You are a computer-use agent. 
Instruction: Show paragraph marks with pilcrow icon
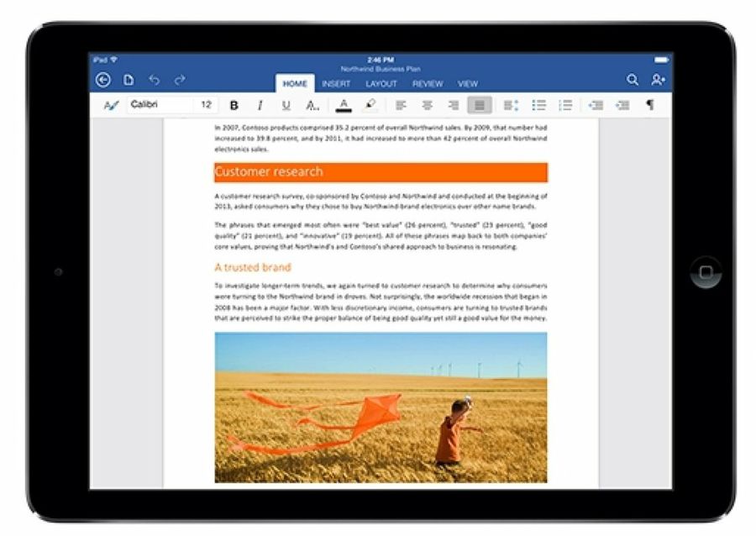coord(649,106)
